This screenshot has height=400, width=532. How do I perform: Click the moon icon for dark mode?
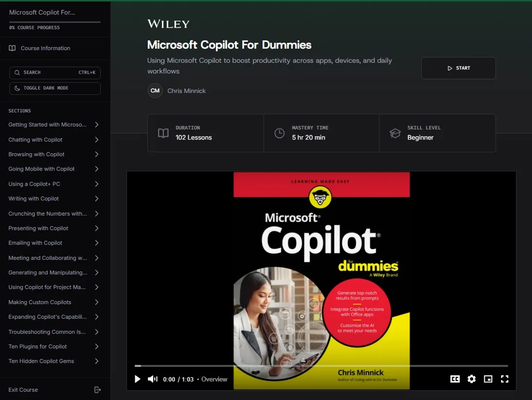click(17, 88)
